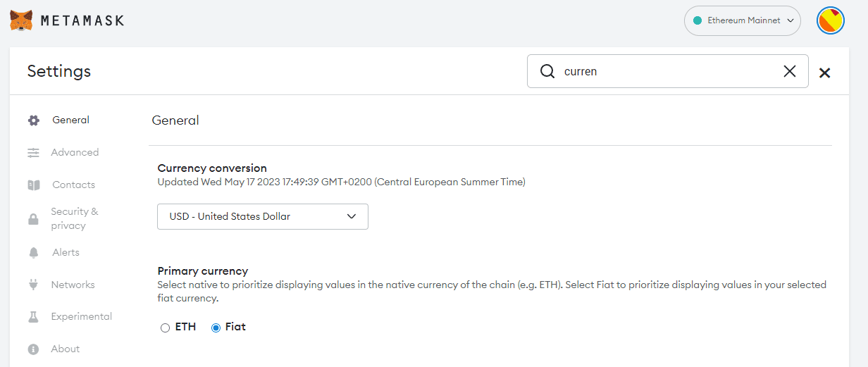Viewport: 868px width, 367px height.
Task: Click the Experimental flask icon
Action: (x=33, y=317)
